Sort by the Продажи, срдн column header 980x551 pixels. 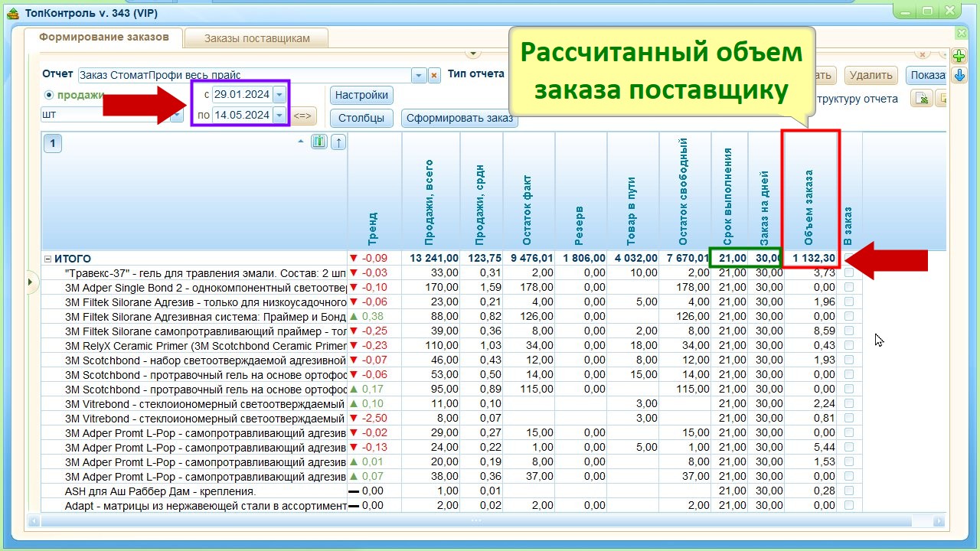(482, 191)
